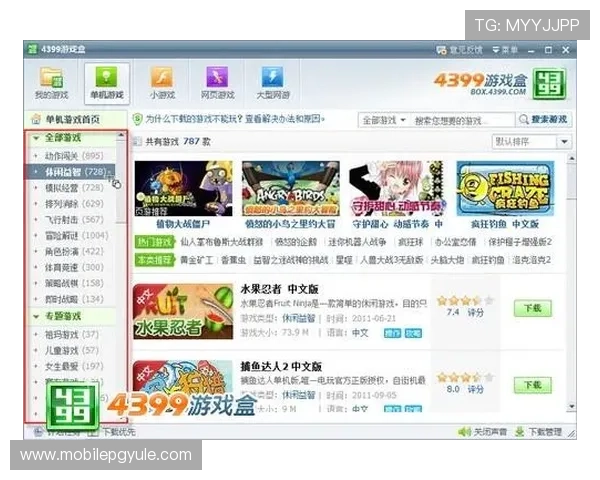Collapse the 专题游戏 sidebar section
Screen dimensions: 600x480
(x=36, y=316)
